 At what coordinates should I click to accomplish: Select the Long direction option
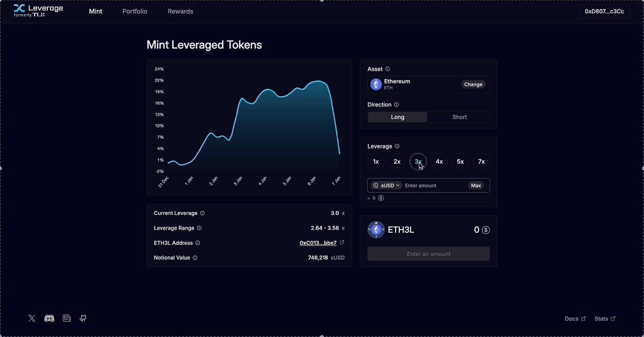(x=397, y=117)
